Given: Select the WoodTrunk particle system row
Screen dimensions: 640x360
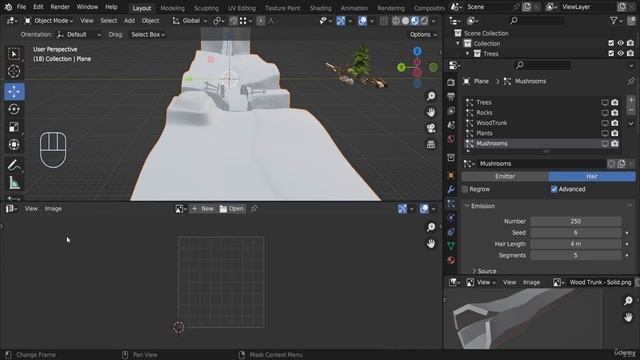Looking at the screenshot, I should point(542,123).
